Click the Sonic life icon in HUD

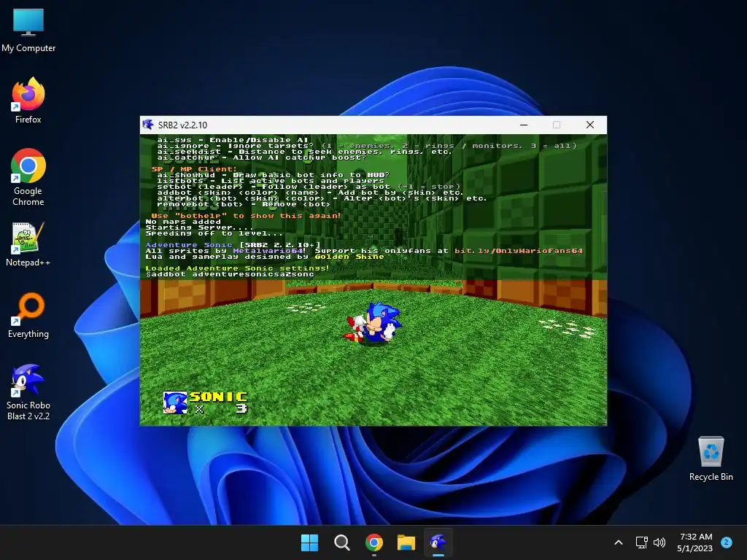pyautogui.click(x=175, y=402)
